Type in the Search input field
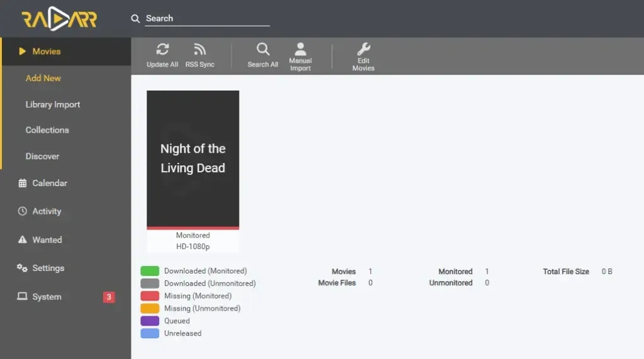This screenshot has width=644, height=359. click(206, 19)
